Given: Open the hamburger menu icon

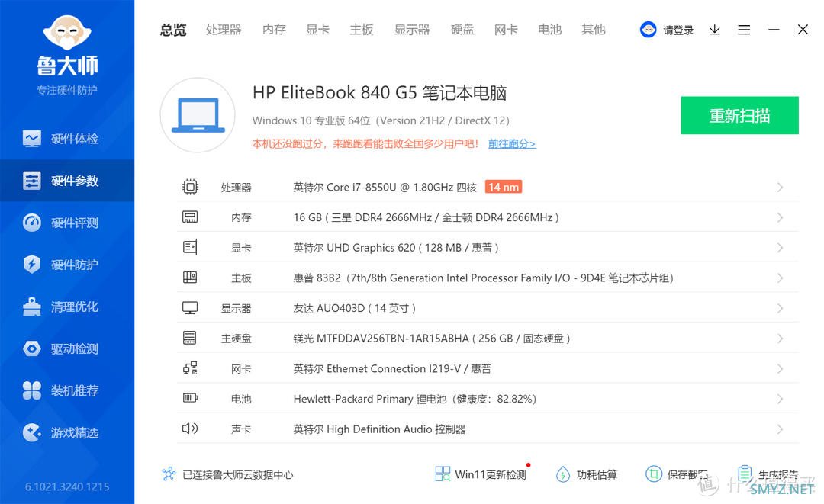Looking at the screenshot, I should point(744,30).
